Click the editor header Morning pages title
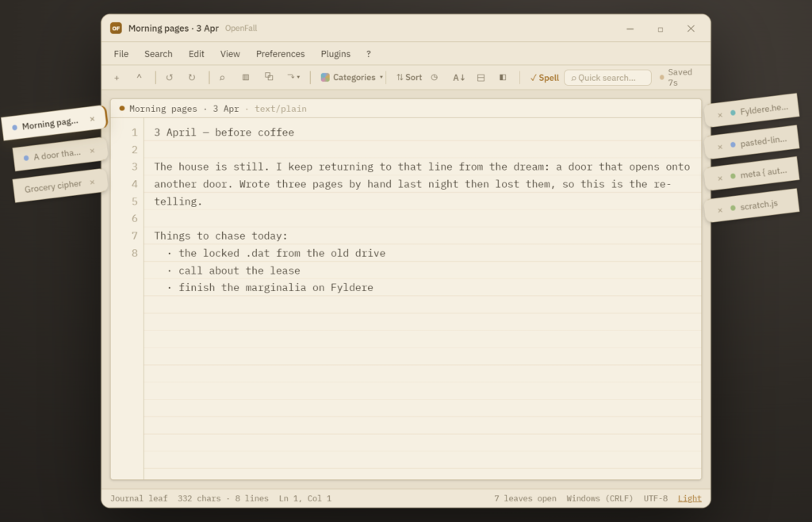Viewport: 812px width, 522px height. tap(184, 109)
